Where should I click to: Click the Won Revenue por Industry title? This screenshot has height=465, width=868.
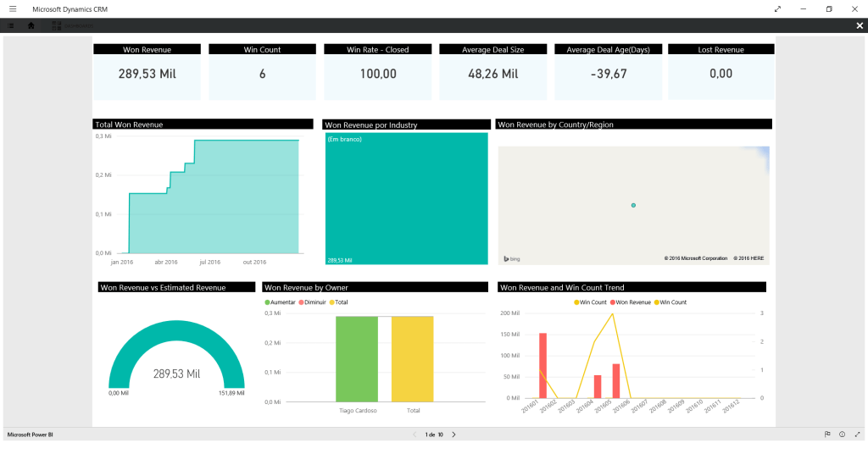pos(371,125)
